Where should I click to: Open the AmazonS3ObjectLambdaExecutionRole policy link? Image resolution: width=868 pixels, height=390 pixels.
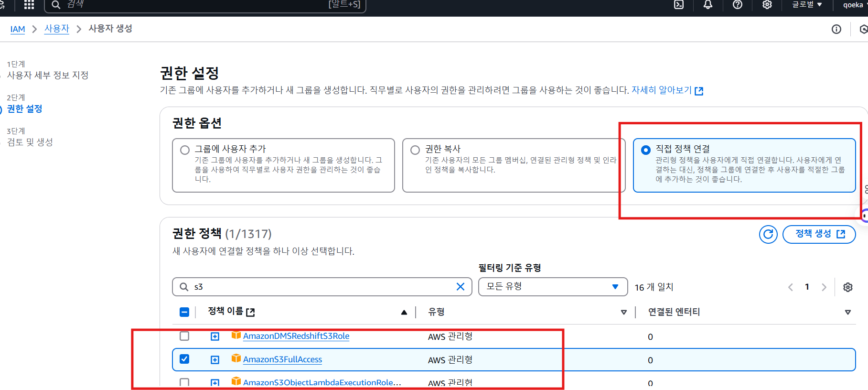tap(322, 382)
